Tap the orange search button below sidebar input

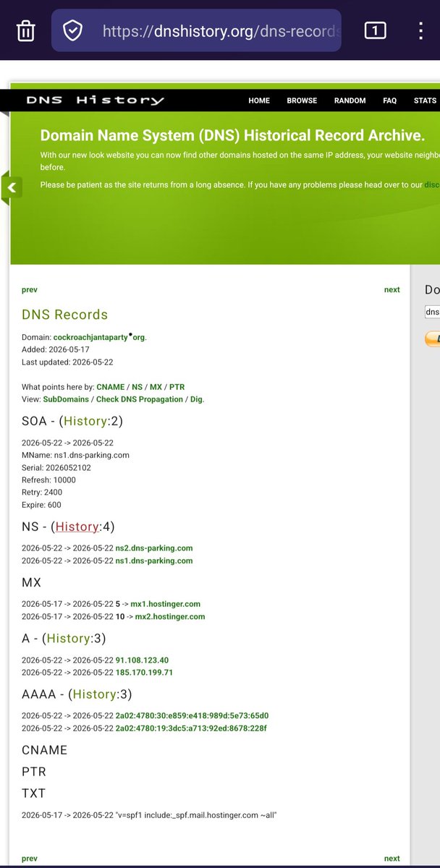pyautogui.click(x=432, y=339)
